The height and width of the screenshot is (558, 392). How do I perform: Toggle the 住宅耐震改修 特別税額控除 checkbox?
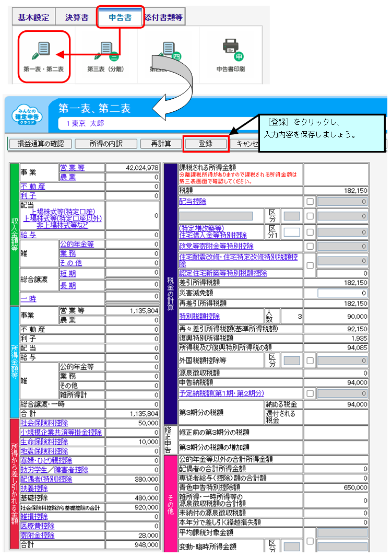tap(310, 265)
